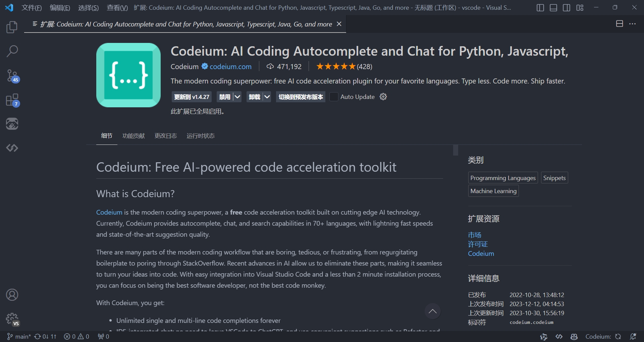Screen dimensions: 644x342
Task: Open Source Control view with 45 badge
Action: [x=12, y=76]
